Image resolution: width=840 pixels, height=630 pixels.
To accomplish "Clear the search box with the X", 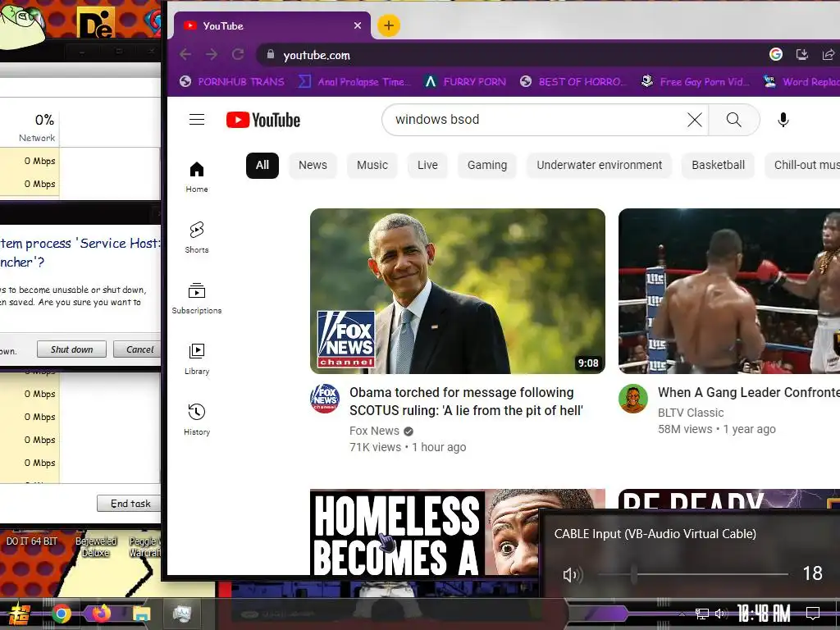I will (694, 120).
